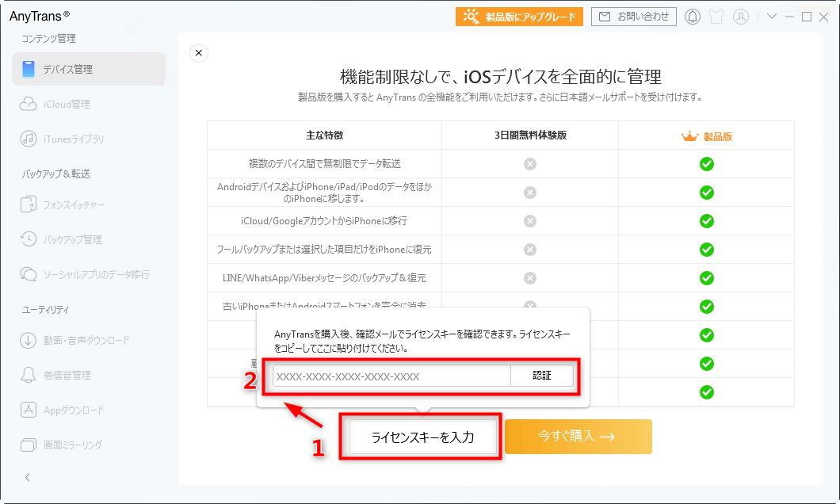Click ライセンスキーを入力 button
This screenshot has height=504, width=840.
click(x=422, y=437)
